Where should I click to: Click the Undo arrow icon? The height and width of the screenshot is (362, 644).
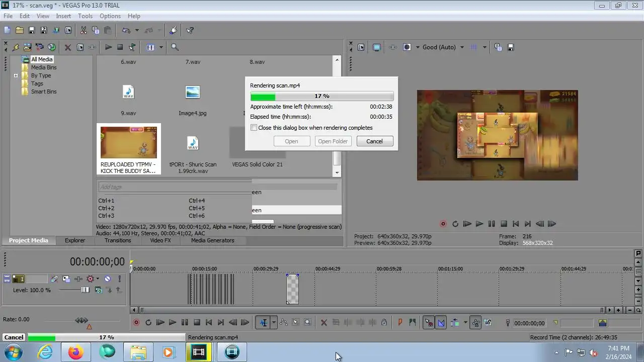pos(126,30)
